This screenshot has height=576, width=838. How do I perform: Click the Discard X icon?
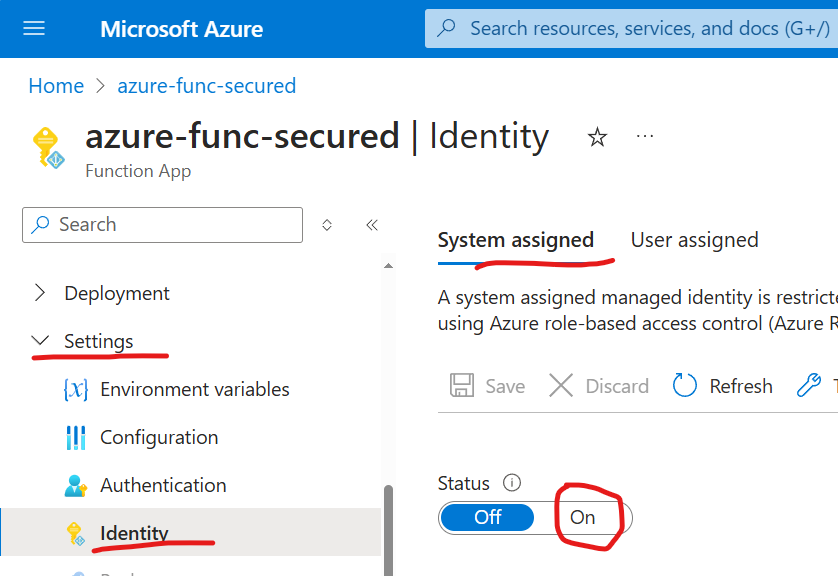click(x=561, y=385)
